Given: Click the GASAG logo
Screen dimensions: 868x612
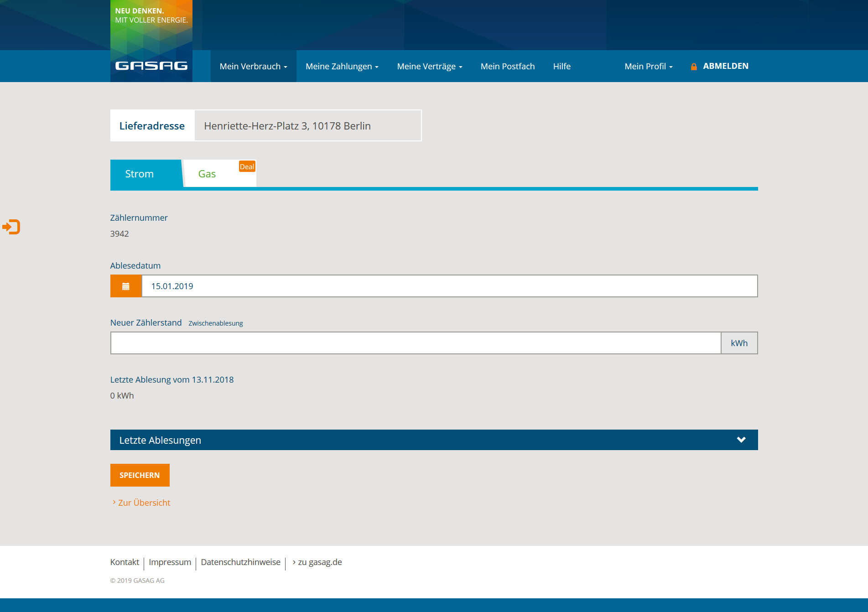Looking at the screenshot, I should [151, 66].
